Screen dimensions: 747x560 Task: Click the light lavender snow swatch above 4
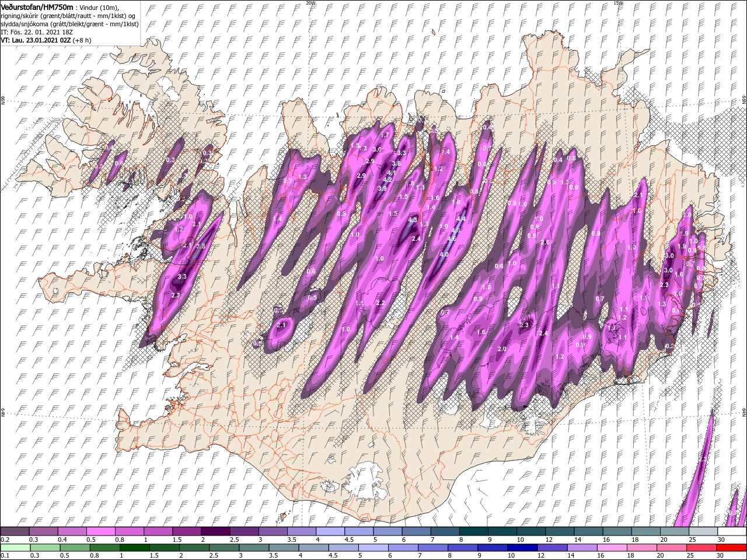click(329, 531)
